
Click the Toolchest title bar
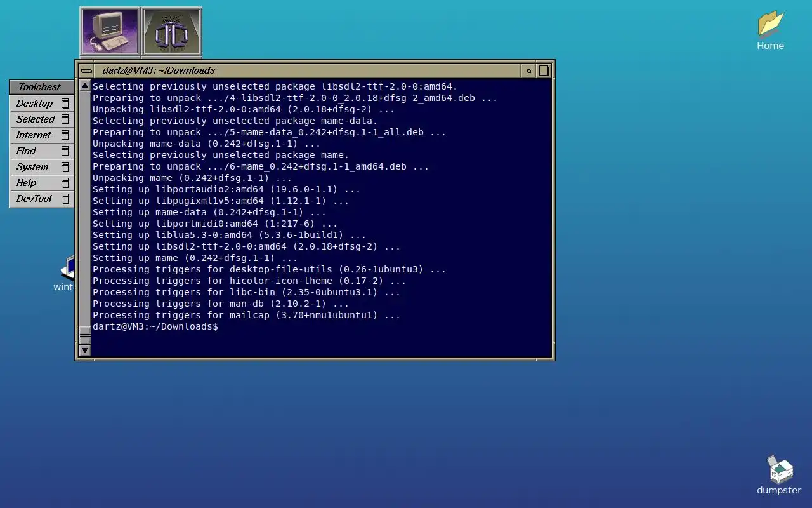click(x=41, y=87)
